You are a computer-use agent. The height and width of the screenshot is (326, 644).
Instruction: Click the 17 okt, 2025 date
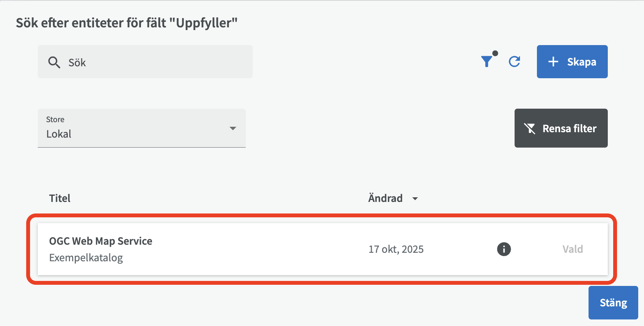tap(396, 249)
